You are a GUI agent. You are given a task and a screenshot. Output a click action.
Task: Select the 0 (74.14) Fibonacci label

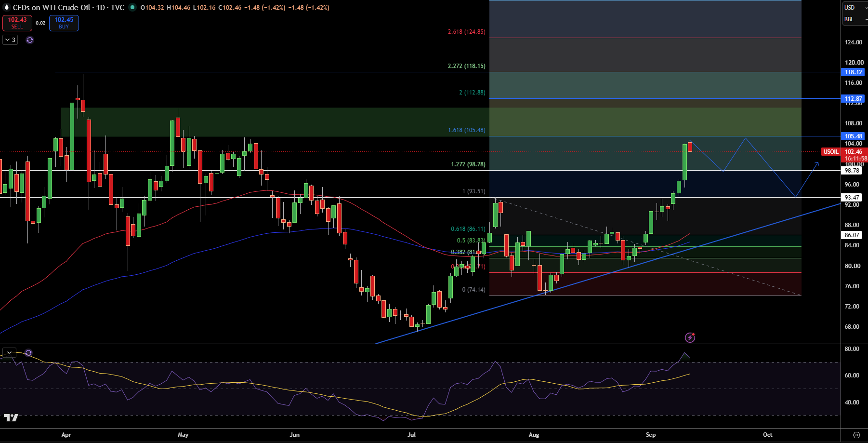(x=474, y=290)
